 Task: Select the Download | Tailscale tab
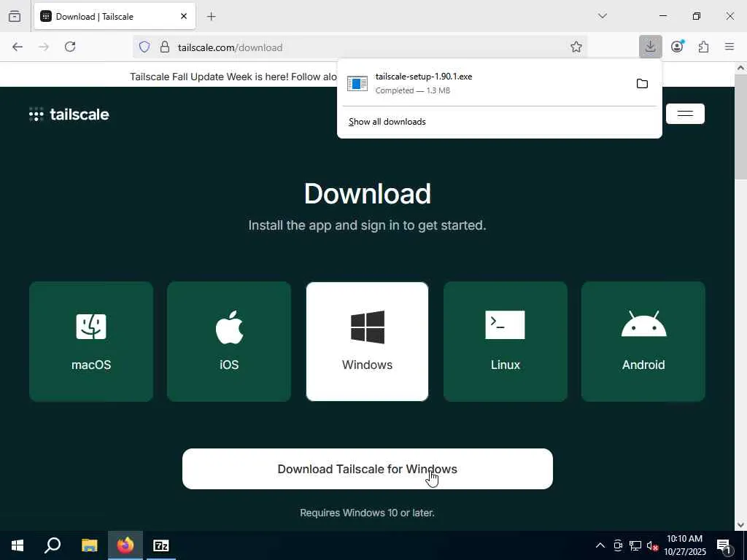[115, 16]
